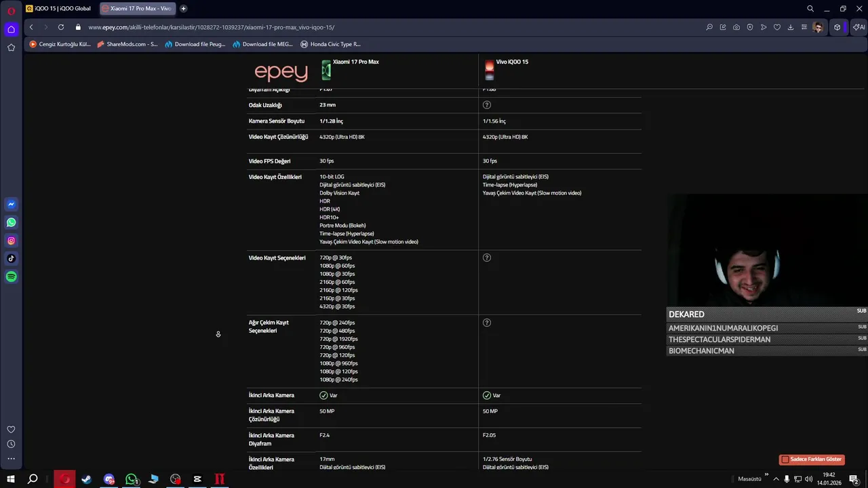Click Vivo iQOO 15 phone thumbnail
The image size is (868, 488).
point(489,70)
